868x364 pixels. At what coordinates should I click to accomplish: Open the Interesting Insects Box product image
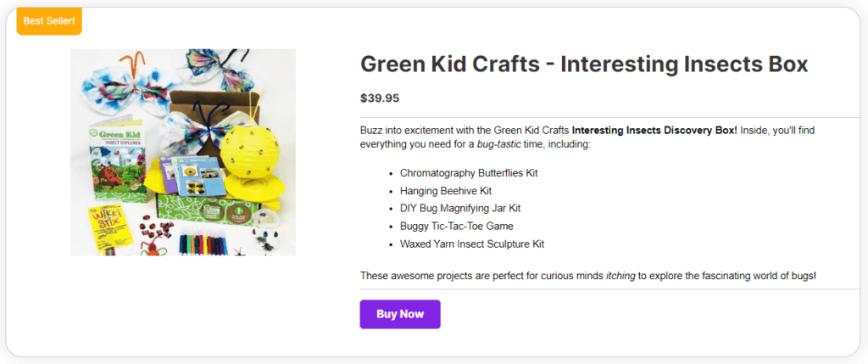pyautogui.click(x=183, y=152)
